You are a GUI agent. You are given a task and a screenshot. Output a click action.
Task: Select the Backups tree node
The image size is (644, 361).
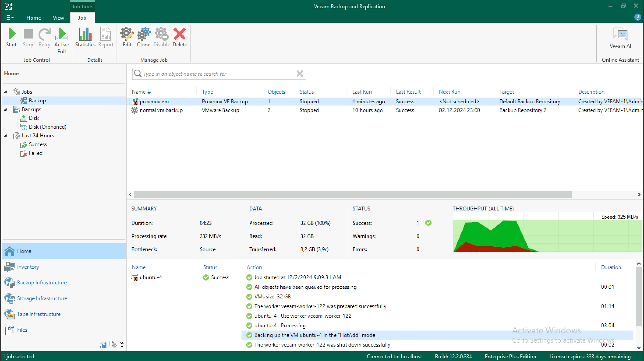[x=31, y=109]
